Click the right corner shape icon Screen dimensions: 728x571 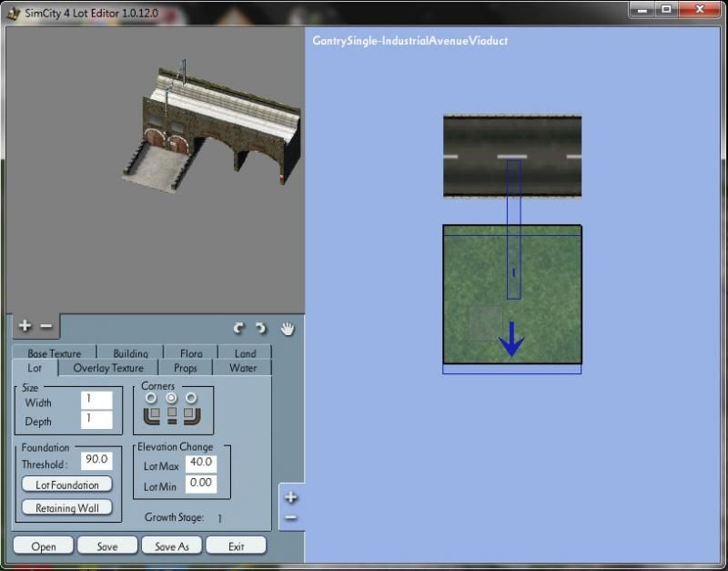click(192, 416)
